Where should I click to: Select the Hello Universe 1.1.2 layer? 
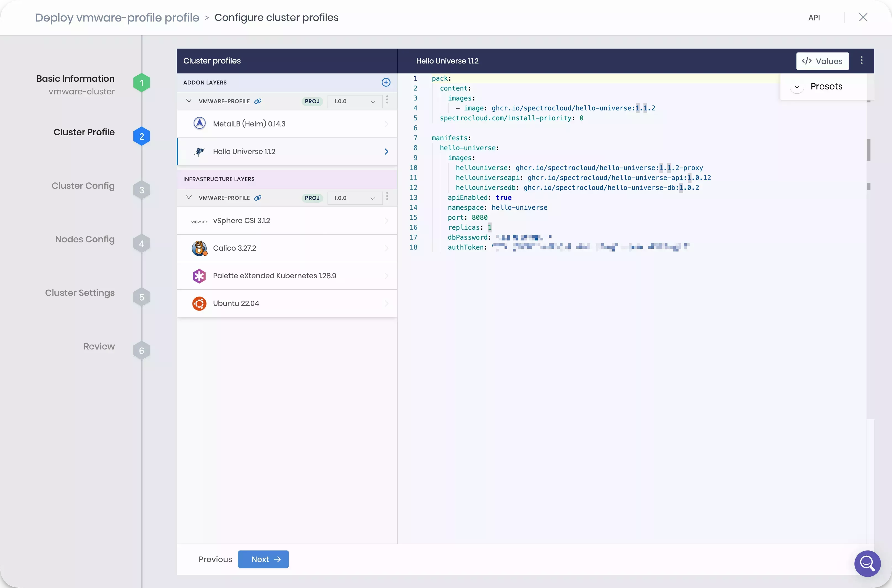287,152
